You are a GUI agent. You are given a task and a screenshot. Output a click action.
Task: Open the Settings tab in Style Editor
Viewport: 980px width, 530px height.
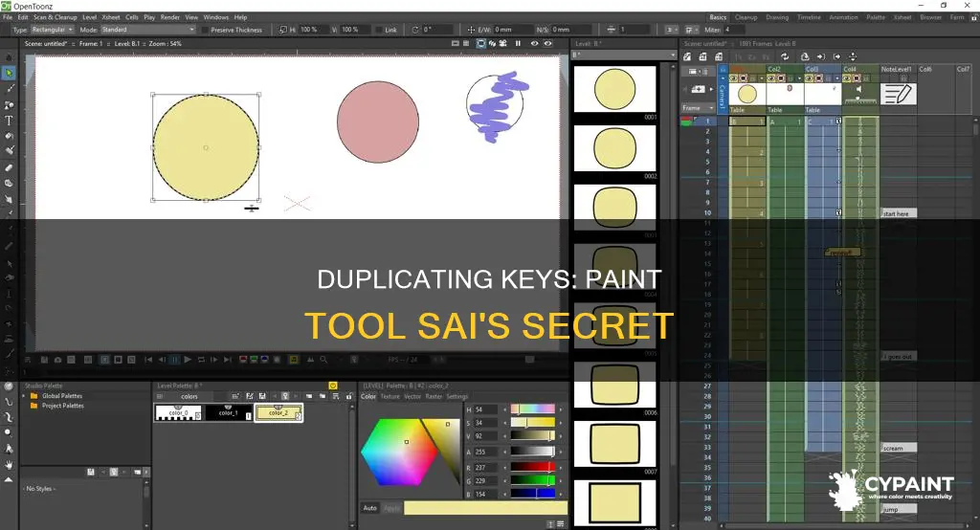457,396
